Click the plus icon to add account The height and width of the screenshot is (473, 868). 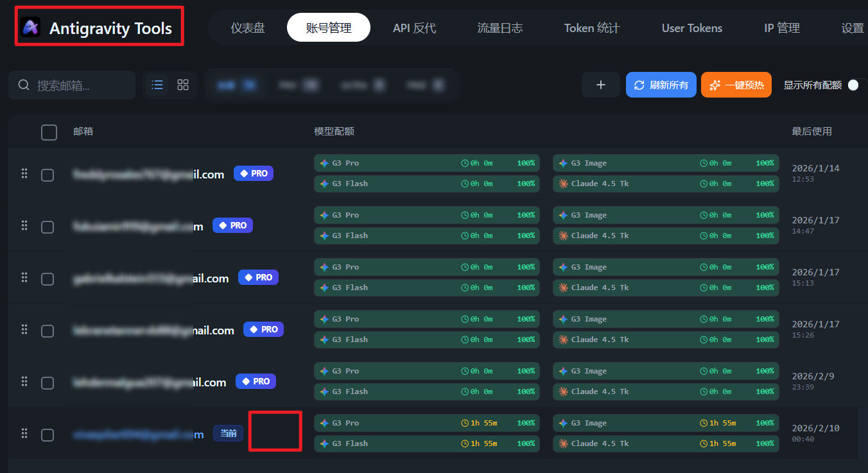pyautogui.click(x=600, y=85)
